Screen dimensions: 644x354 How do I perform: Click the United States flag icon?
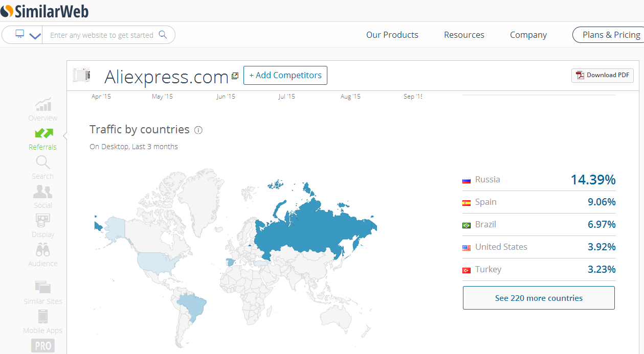(x=467, y=248)
